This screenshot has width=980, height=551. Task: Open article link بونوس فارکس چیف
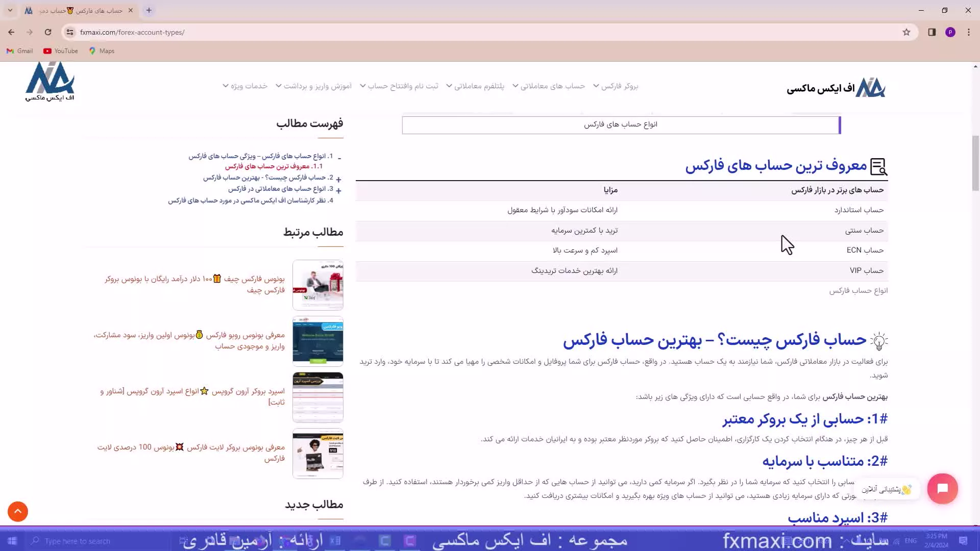coord(194,284)
